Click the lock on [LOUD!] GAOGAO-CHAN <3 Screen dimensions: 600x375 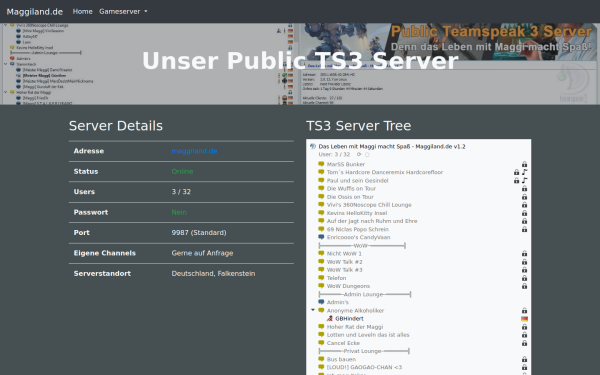tap(524, 367)
